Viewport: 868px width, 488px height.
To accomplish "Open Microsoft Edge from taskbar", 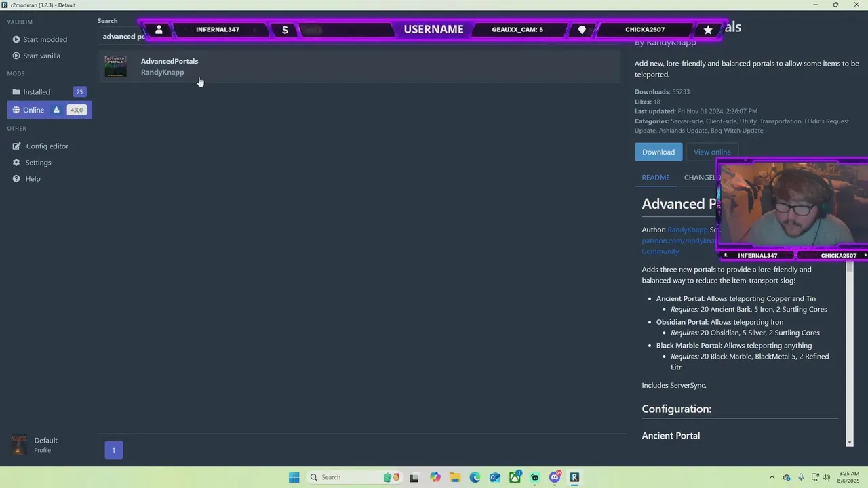I will coord(475,477).
